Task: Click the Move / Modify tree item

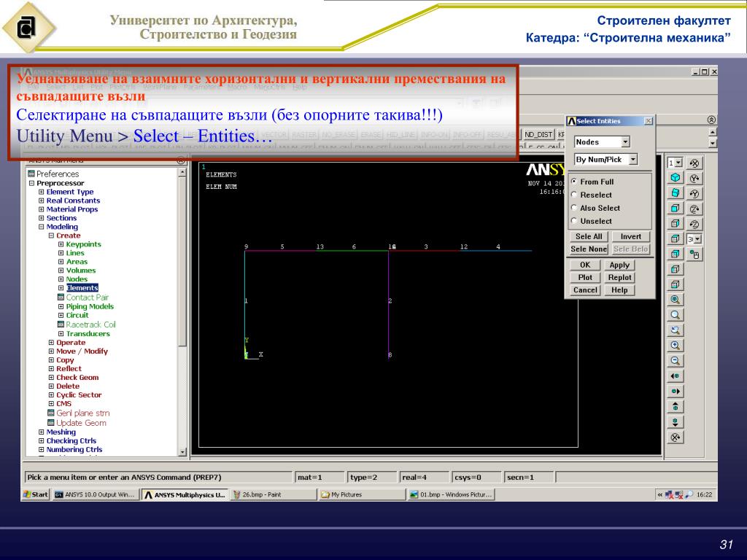Action: click(x=82, y=351)
